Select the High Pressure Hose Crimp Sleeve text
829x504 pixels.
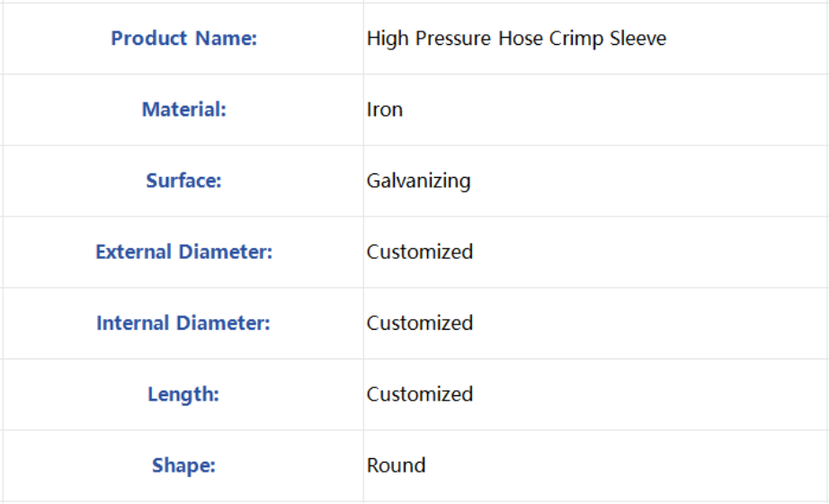pos(516,39)
